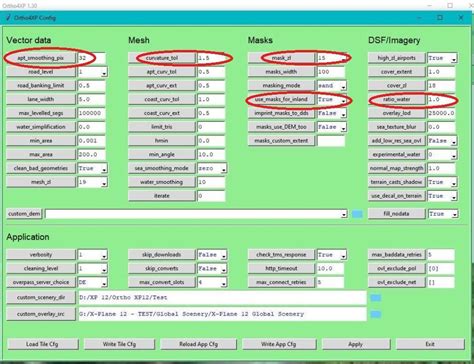Open the experimental_water dropdown
Image resolution: width=474 pixels, height=364 pixels.
point(454,155)
